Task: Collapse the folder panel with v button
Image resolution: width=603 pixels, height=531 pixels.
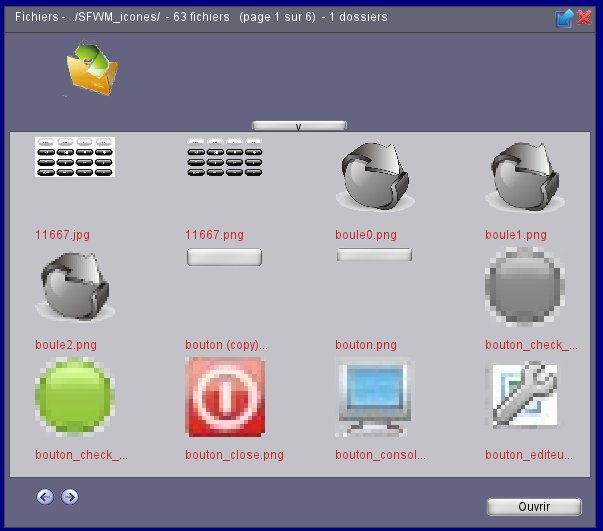Action: pyautogui.click(x=299, y=126)
